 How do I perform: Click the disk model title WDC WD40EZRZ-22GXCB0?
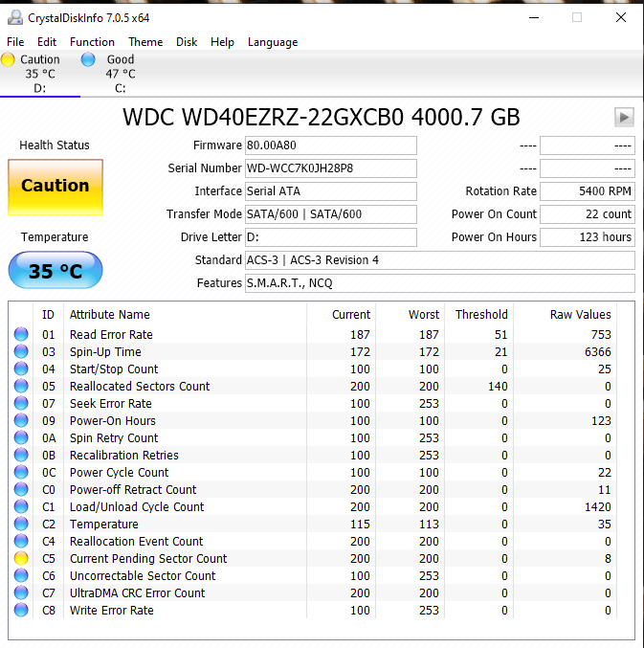click(x=321, y=118)
